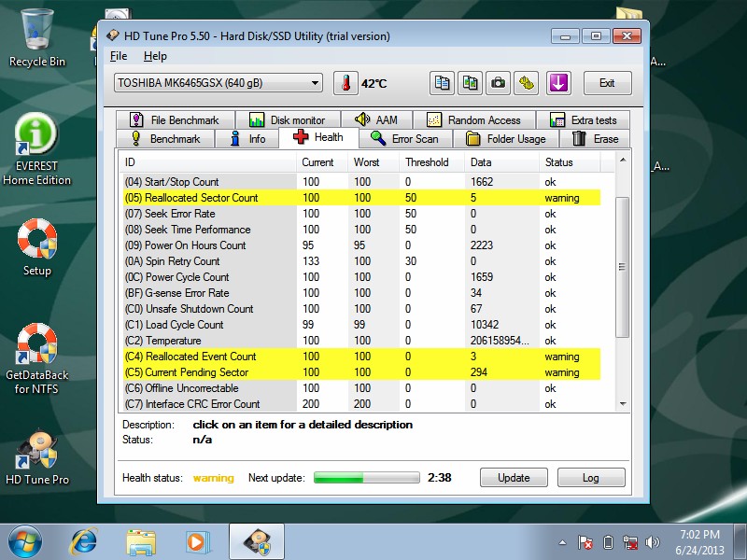Click Action Center flag tray icon
Viewport: 747px width, 560px height.
[585, 542]
